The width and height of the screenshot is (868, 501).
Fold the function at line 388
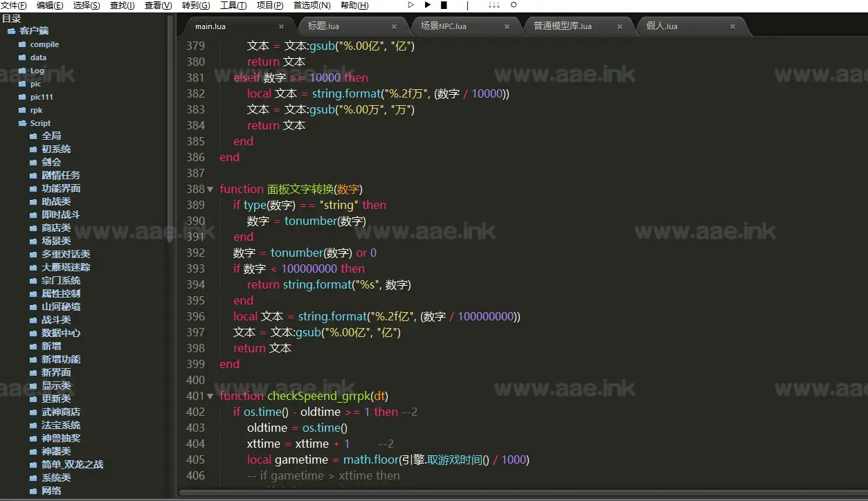point(210,190)
